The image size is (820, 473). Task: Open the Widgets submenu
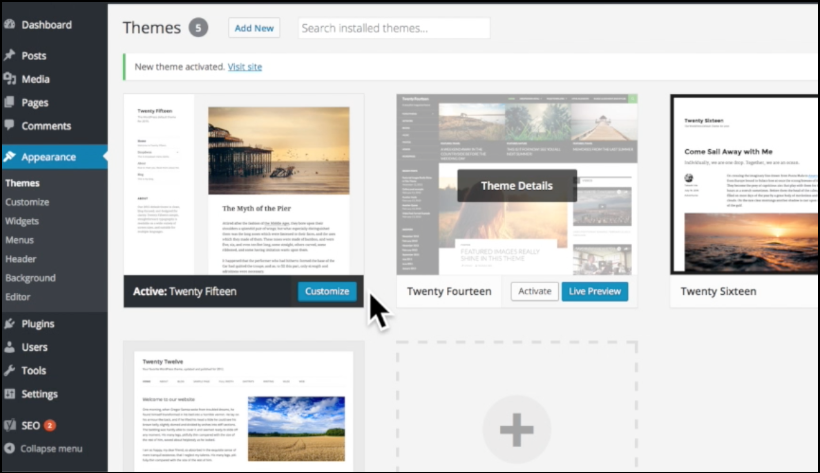click(22, 221)
